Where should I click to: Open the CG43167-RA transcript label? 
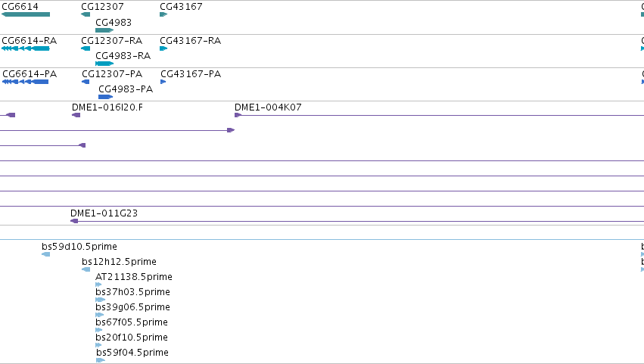pos(190,41)
